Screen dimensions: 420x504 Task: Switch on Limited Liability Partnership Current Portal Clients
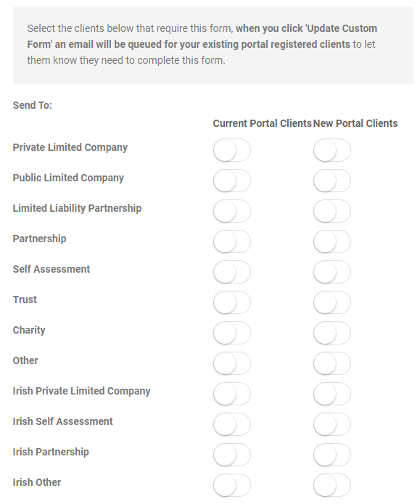coord(232,211)
